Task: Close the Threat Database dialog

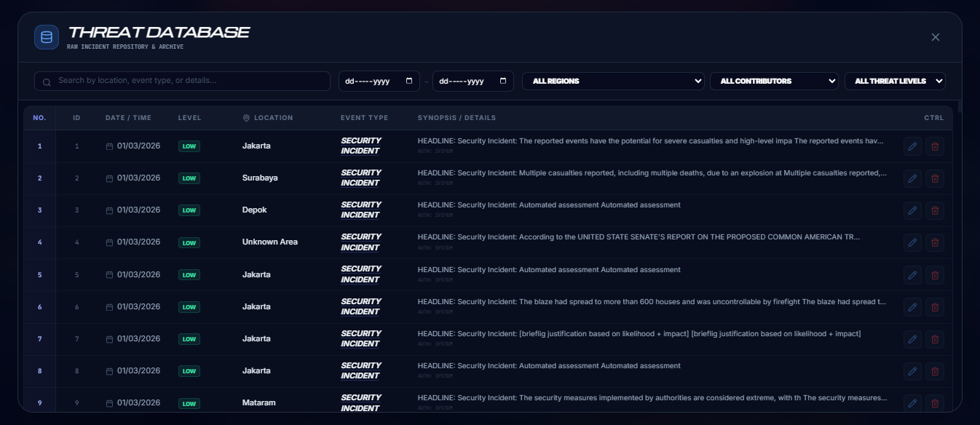Action: point(936,37)
